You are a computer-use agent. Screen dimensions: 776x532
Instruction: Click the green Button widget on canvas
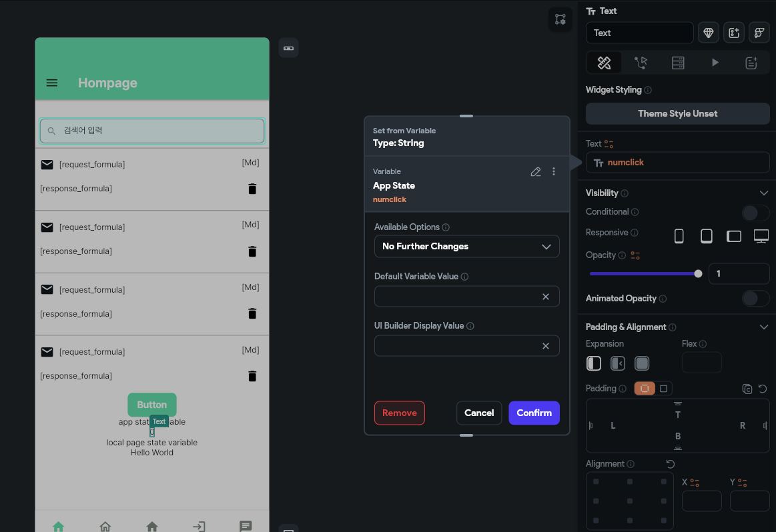152,405
